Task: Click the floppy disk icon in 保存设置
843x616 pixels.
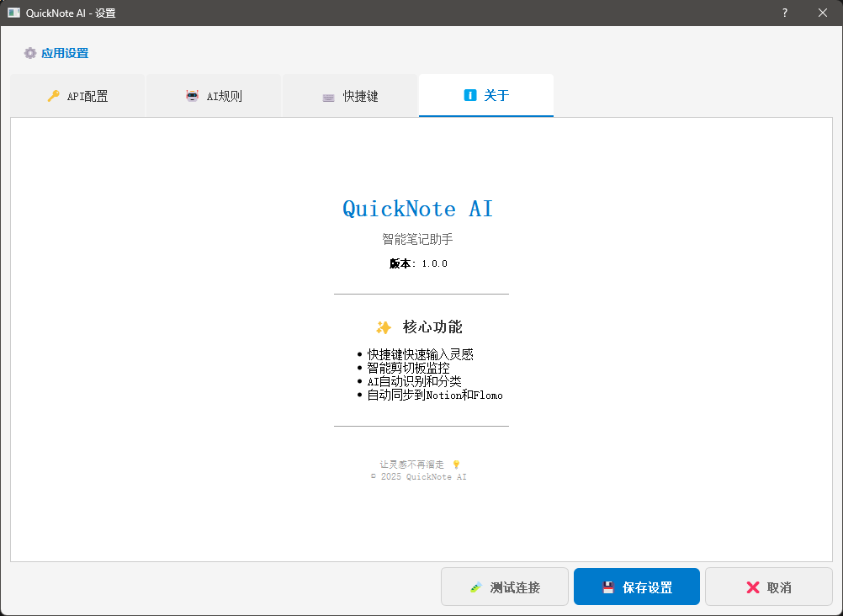Action: coord(608,587)
